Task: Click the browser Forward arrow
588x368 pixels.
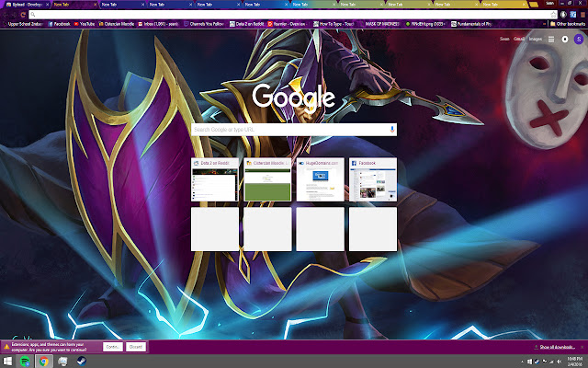Action: pos(15,15)
